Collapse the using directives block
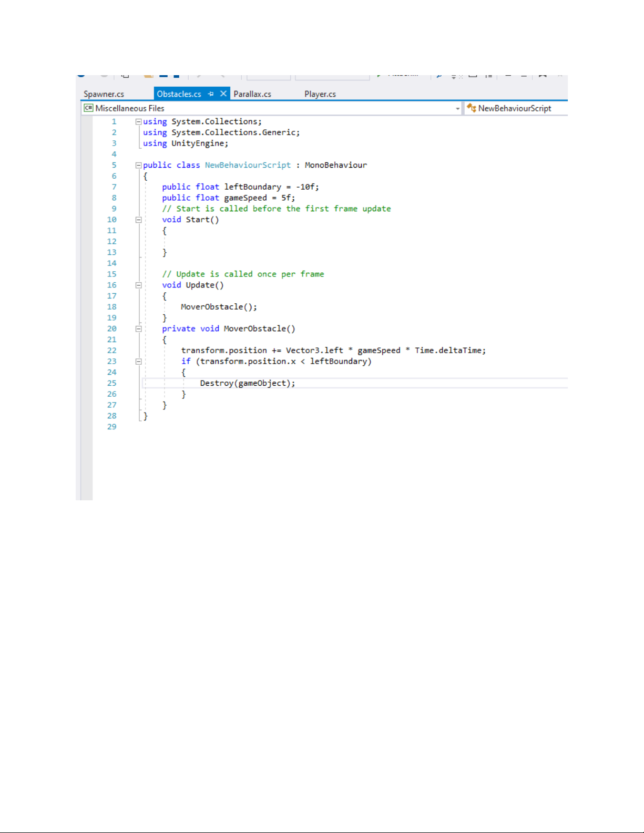 [x=138, y=121]
